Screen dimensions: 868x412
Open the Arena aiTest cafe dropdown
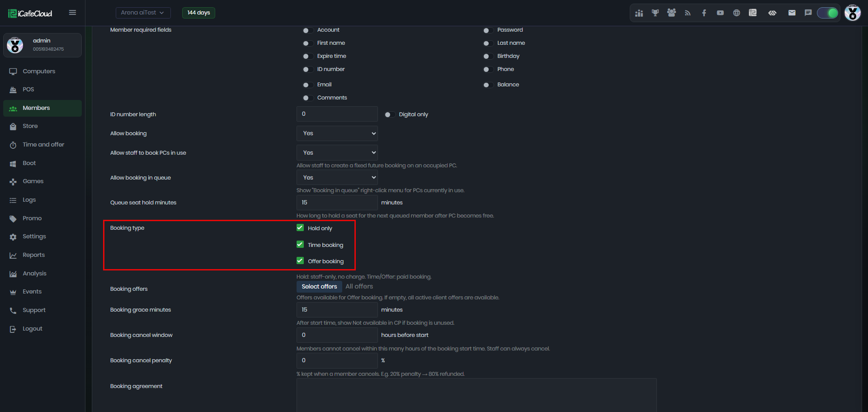143,13
